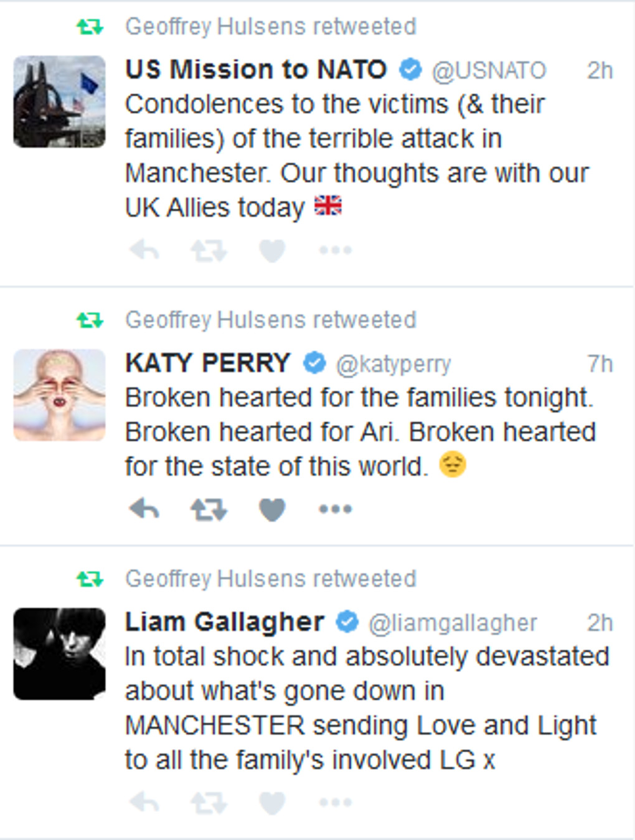
Task: Click Katy Perry's avatar image
Action: point(60,395)
